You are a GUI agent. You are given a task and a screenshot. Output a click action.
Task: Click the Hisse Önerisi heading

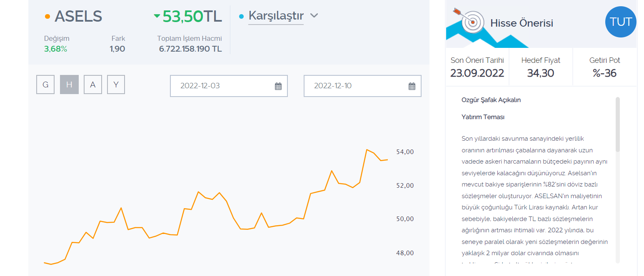(x=522, y=23)
